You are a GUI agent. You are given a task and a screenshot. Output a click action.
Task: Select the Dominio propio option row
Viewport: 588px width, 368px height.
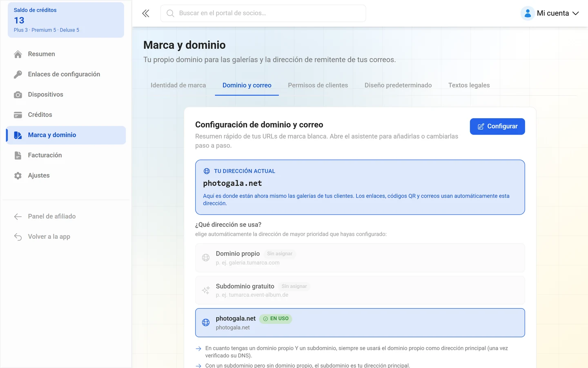pos(360,258)
